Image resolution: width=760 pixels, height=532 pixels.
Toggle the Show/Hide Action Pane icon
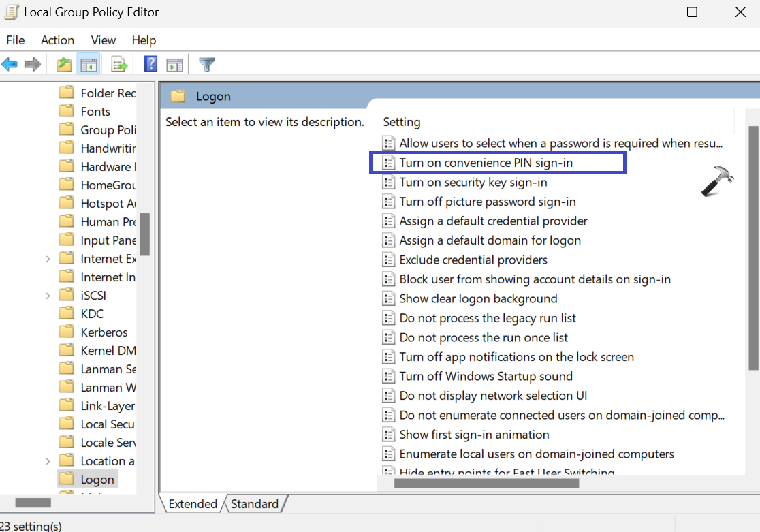pos(175,65)
